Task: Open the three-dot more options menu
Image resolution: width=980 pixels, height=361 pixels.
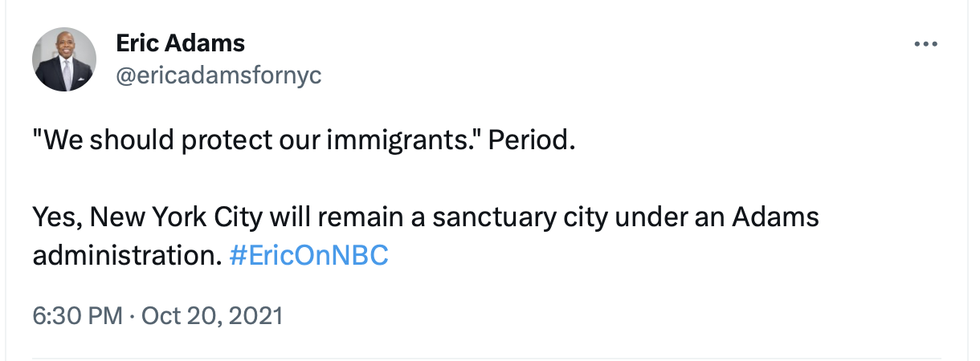Action: 926,44
